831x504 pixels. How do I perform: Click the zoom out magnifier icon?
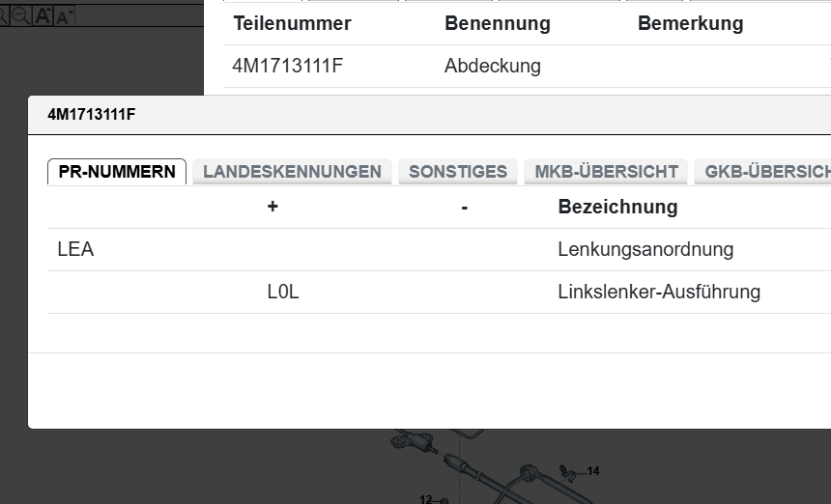[x=20, y=15]
